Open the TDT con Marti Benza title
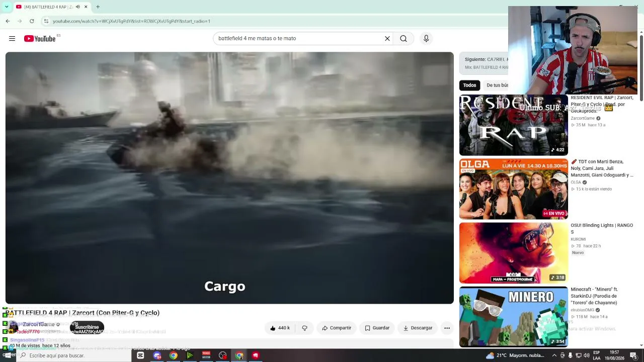 (x=602, y=168)
